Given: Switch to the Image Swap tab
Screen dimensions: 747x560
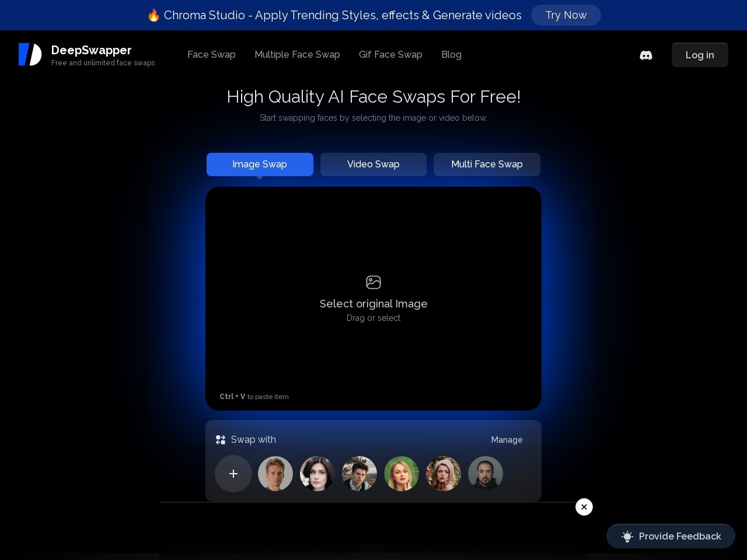Looking at the screenshot, I should click(x=260, y=164).
